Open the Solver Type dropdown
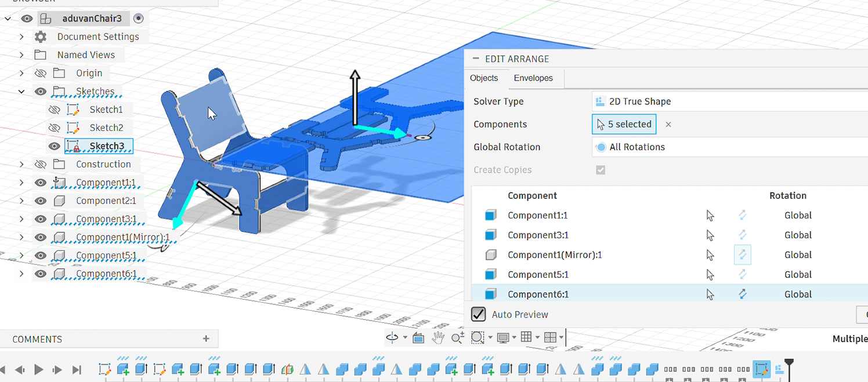Screen dimensions: 868x382 click(x=730, y=101)
